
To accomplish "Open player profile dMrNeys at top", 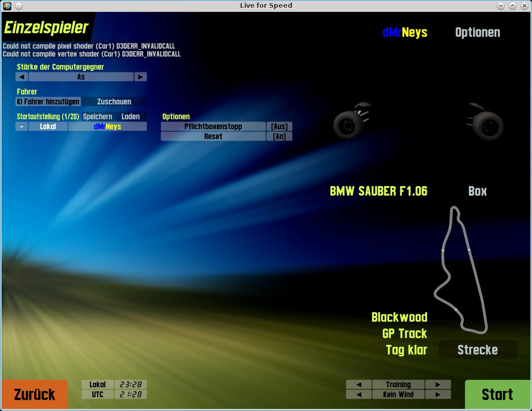I will pos(405,32).
